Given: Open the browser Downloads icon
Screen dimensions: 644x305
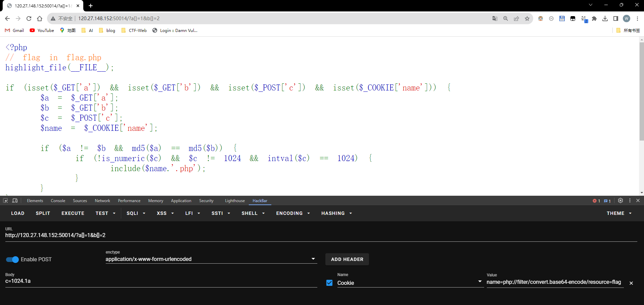Looking at the screenshot, I should tap(605, 18).
